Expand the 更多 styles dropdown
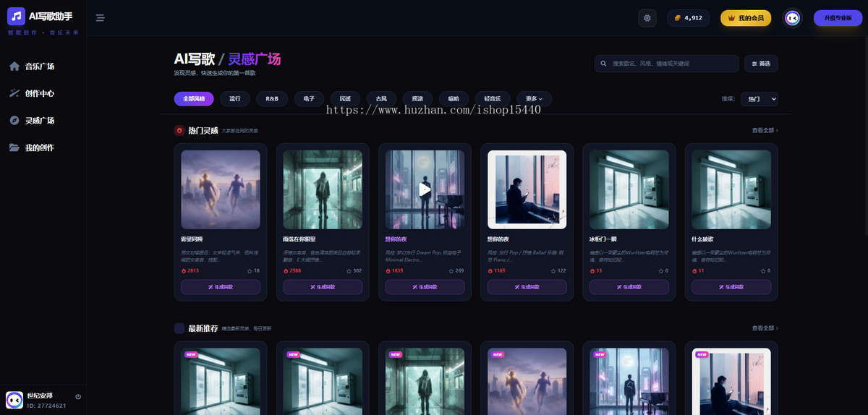The width and height of the screenshot is (868, 415). click(535, 98)
